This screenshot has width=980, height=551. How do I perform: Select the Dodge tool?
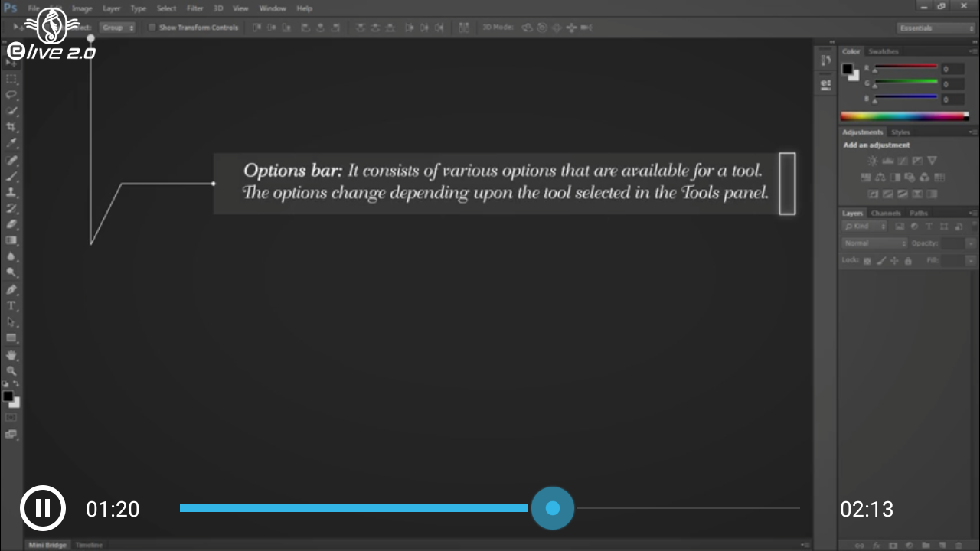(x=11, y=272)
